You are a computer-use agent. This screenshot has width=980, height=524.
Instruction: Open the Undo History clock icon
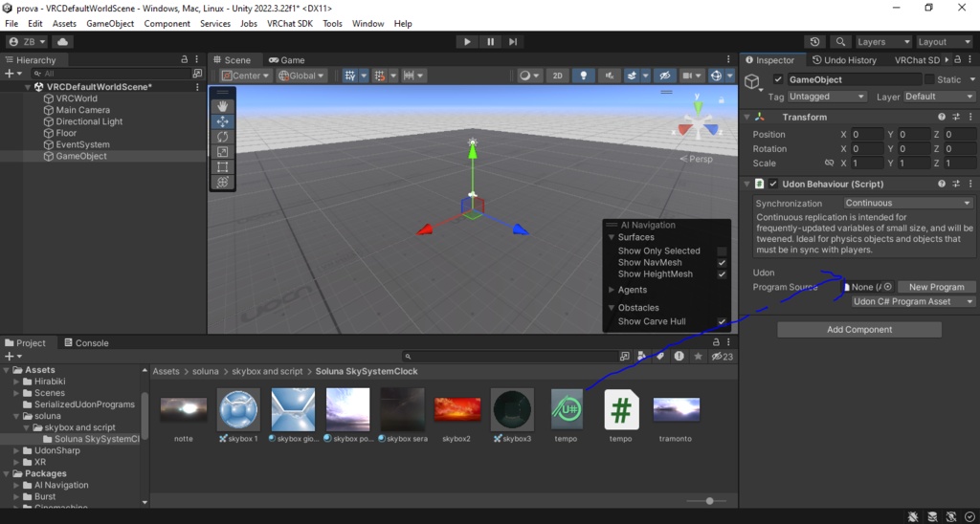(814, 42)
